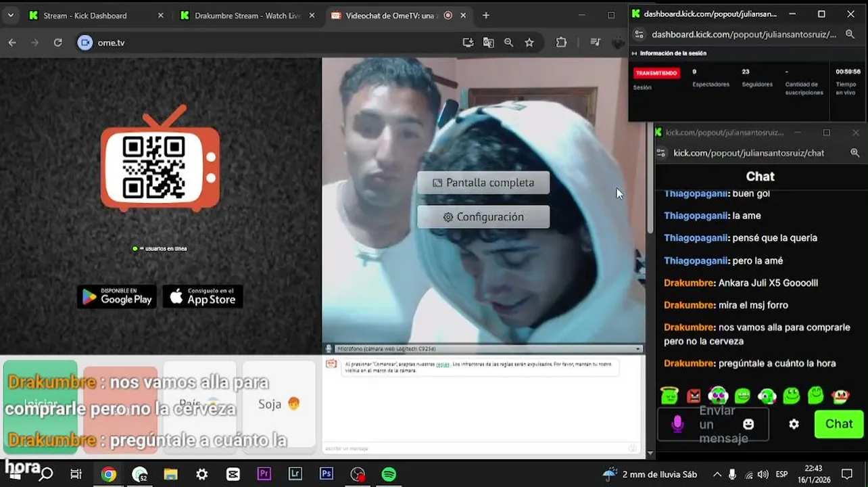The image size is (868, 487).
Task: Open the Google Play download badge
Action: pyautogui.click(x=117, y=296)
